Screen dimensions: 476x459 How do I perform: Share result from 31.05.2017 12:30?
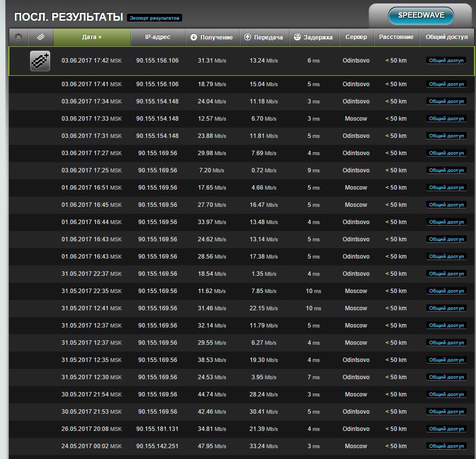point(446,377)
